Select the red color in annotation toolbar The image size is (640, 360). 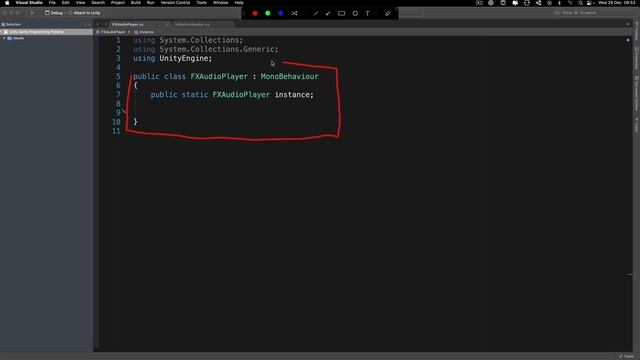coord(255,13)
